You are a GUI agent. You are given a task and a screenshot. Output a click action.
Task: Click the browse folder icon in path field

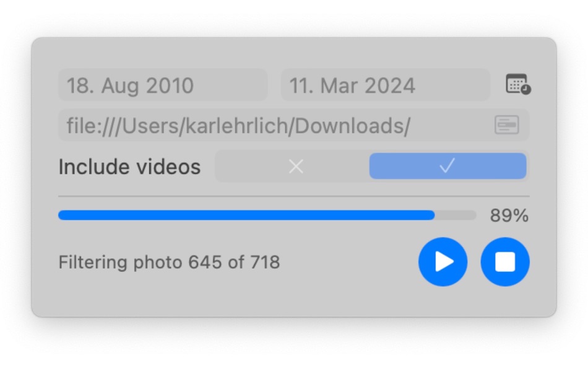(x=507, y=125)
